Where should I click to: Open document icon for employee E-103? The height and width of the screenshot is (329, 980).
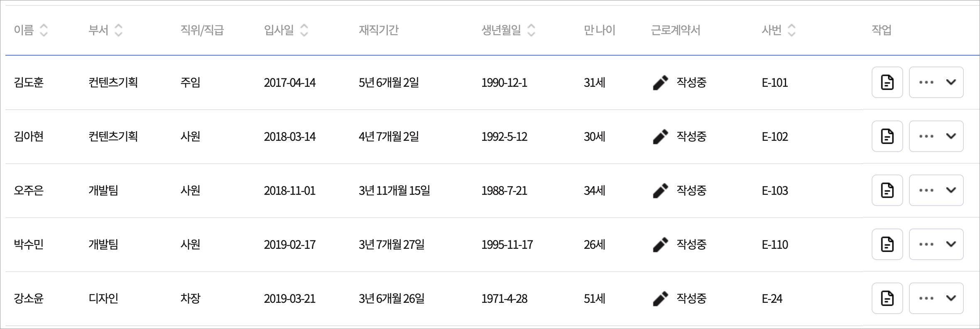887,190
